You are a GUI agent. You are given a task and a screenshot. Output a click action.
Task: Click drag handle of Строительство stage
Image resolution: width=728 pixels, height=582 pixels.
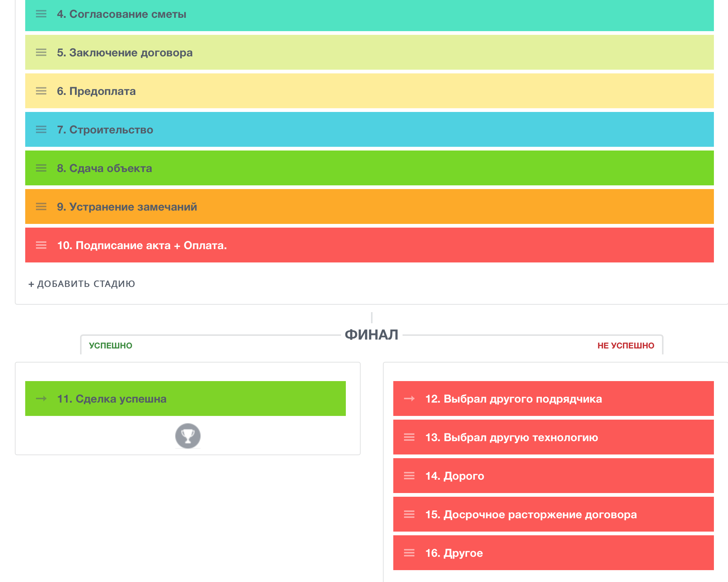(41, 130)
